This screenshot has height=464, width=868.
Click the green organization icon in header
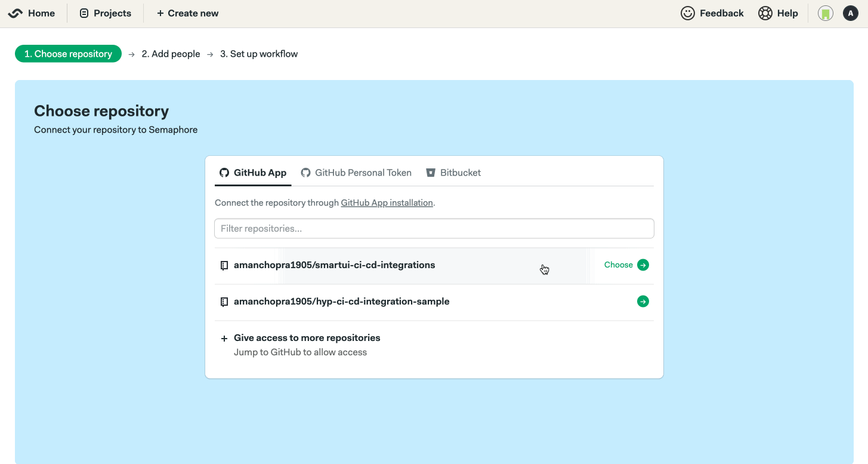(x=826, y=13)
